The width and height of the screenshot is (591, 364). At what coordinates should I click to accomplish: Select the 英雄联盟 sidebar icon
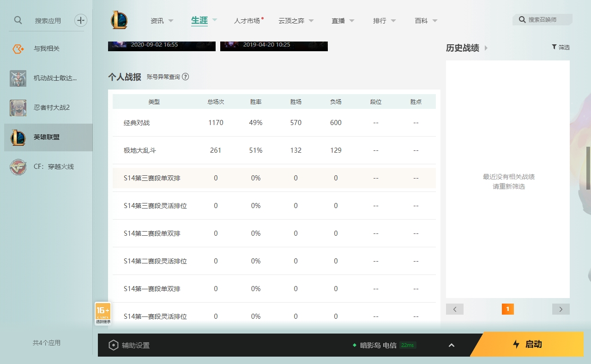[18, 137]
